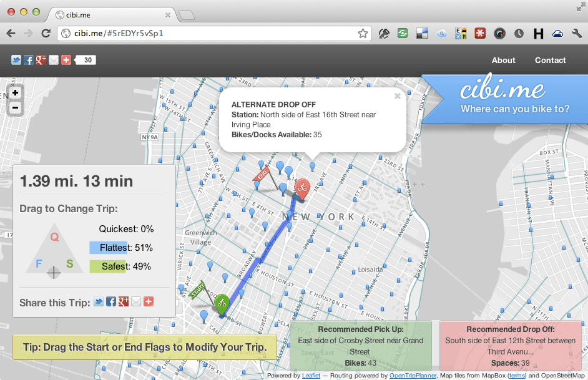Close the Alternate Drop Off popup

coord(397,96)
